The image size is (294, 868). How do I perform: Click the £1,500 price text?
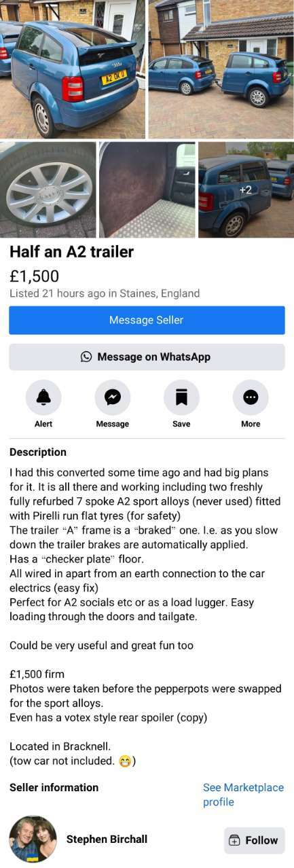coord(34,276)
